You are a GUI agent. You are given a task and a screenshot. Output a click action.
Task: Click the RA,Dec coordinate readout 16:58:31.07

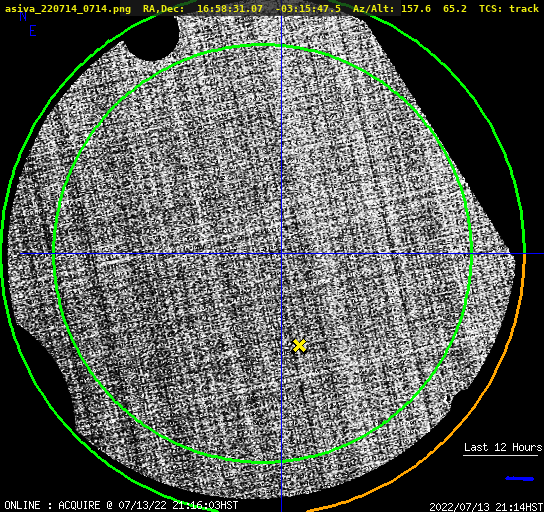tap(230, 9)
